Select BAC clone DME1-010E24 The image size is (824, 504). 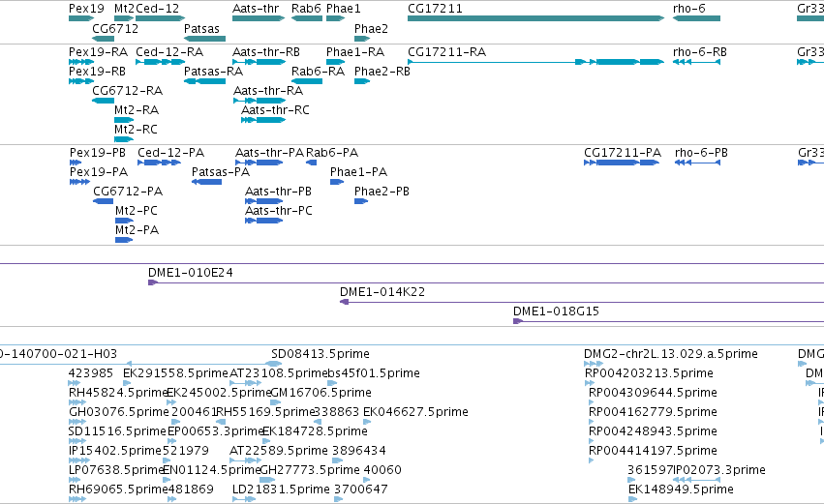pyautogui.click(x=486, y=283)
